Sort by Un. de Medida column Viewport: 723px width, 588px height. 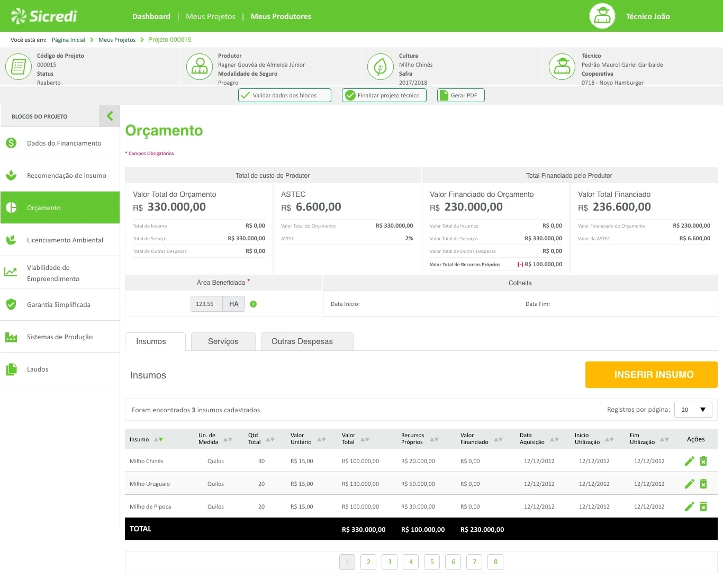[228, 439]
